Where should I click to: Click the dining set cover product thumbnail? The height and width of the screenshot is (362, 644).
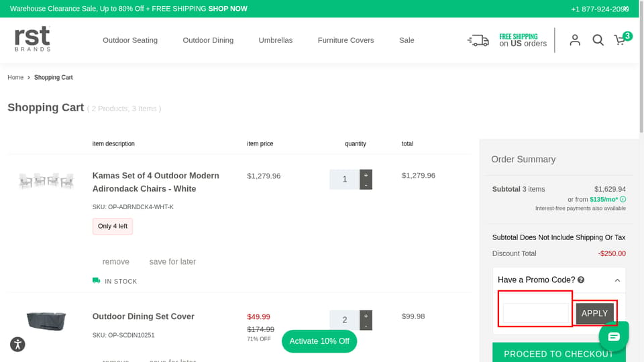(46, 321)
